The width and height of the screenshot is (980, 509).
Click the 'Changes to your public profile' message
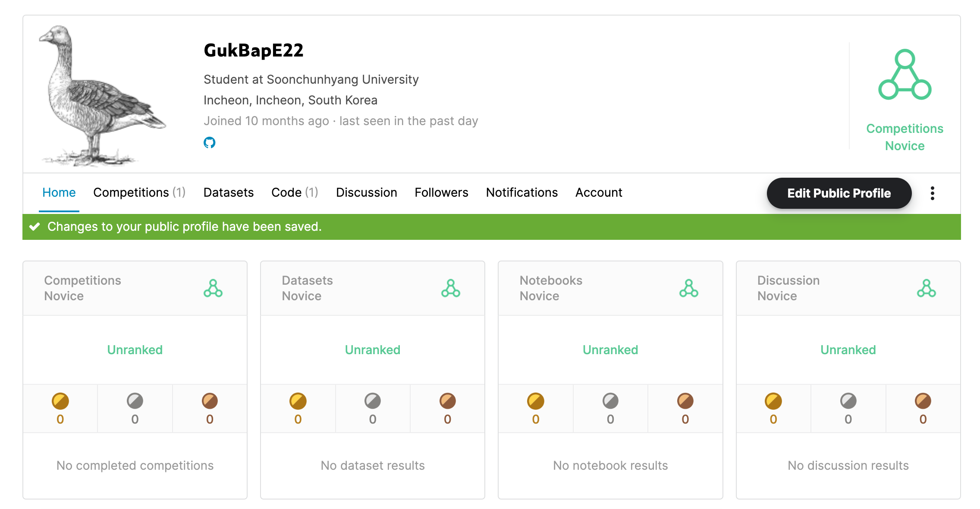pyautogui.click(x=185, y=226)
